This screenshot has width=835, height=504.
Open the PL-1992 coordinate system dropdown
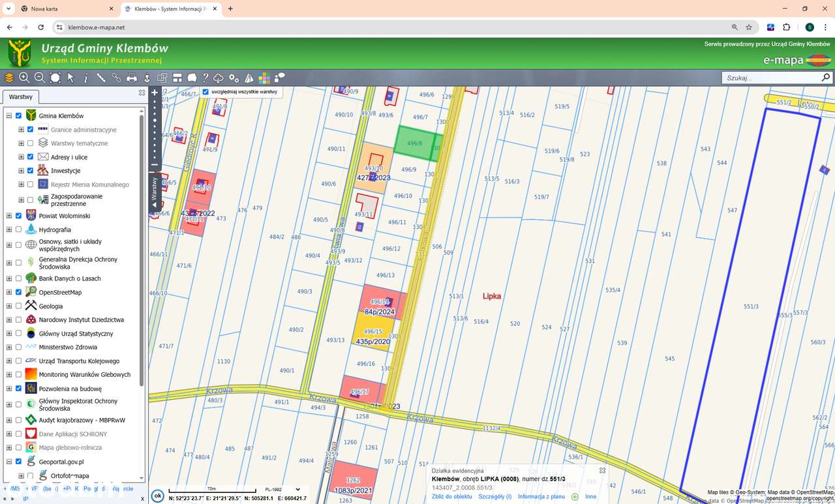282,489
